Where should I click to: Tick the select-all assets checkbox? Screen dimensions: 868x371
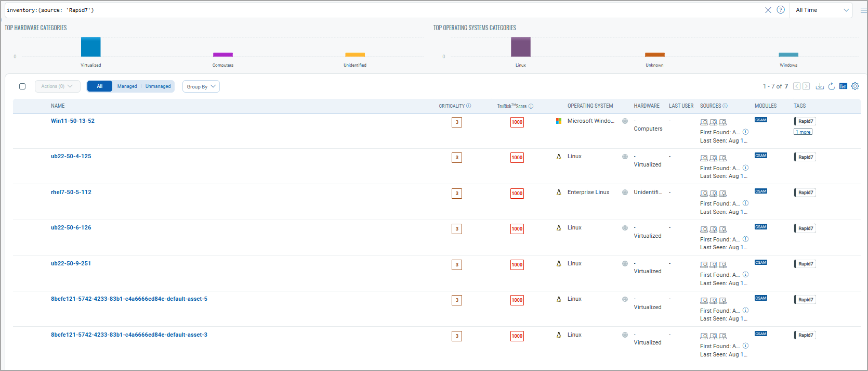click(x=22, y=86)
